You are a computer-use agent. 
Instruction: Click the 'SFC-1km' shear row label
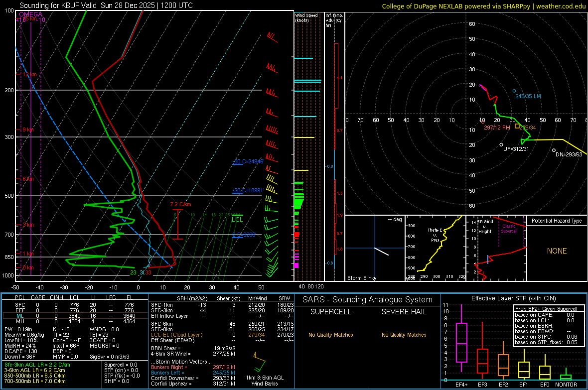(x=162, y=305)
